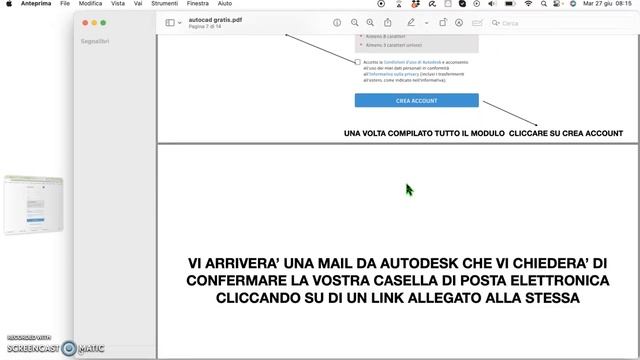Show the Markup toolbar icon
The height and width of the screenshot is (360, 640).
[x=459, y=23]
